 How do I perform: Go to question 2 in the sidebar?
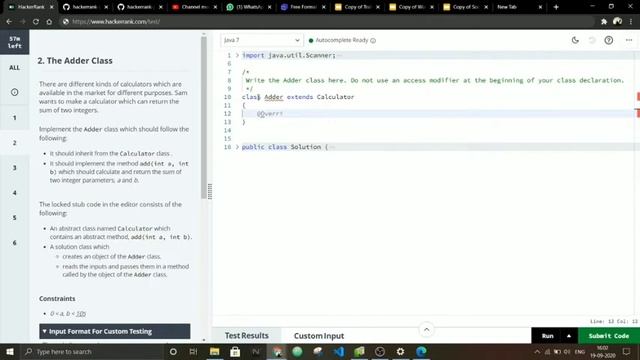point(14,143)
